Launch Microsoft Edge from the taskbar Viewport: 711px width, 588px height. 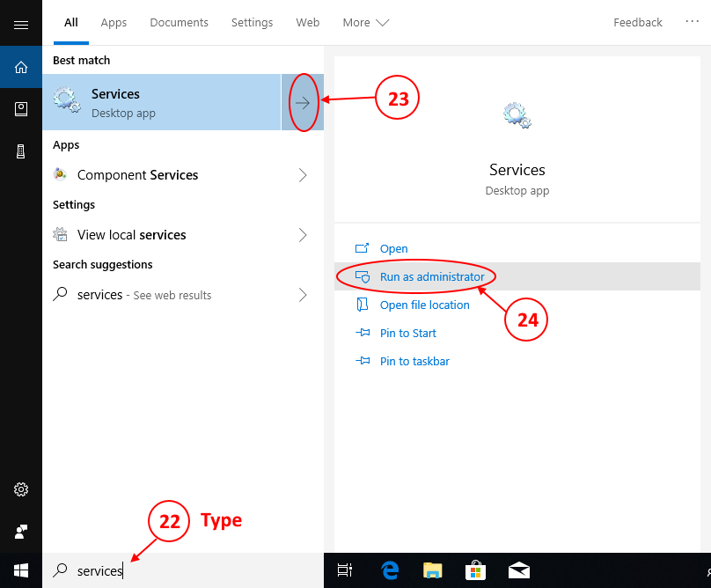point(390,570)
